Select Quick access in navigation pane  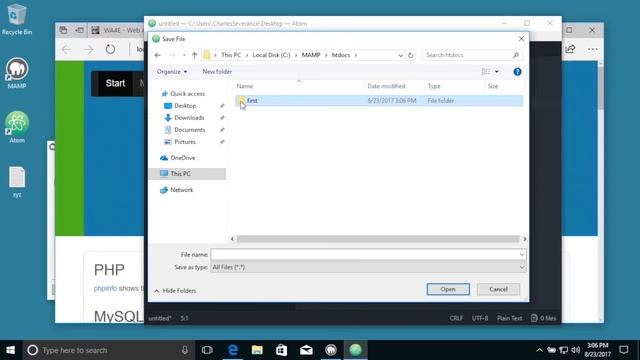tap(187, 93)
